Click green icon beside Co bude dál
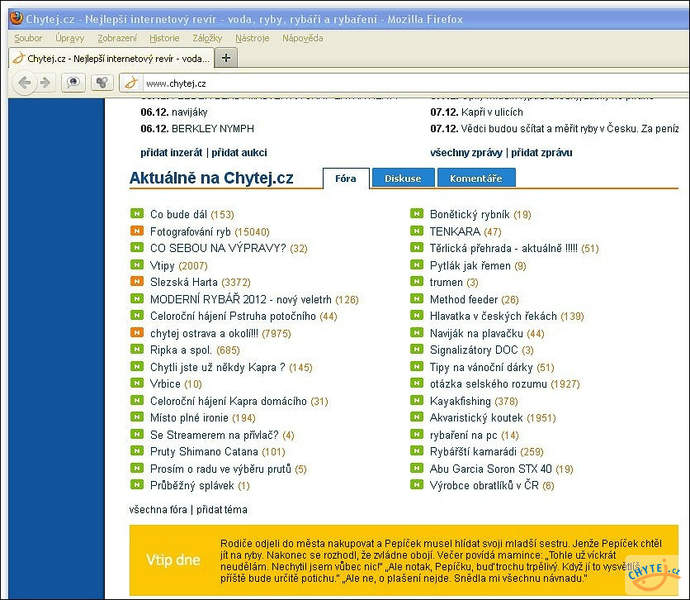 [x=137, y=214]
